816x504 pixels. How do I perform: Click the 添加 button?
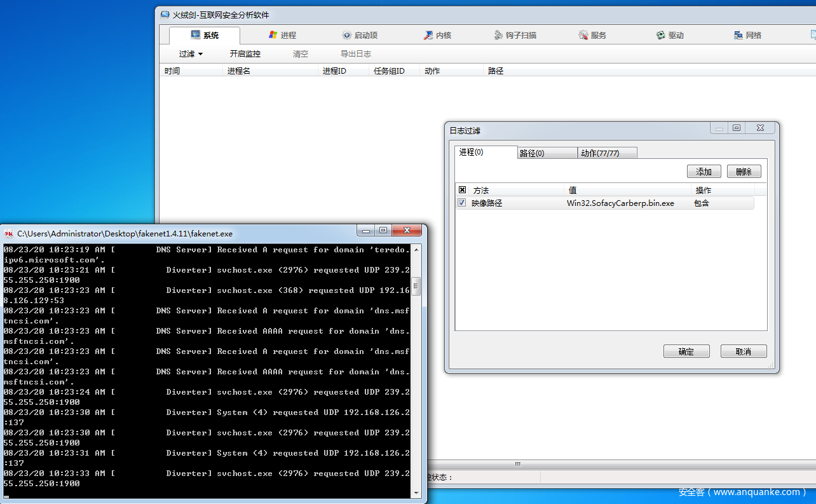click(704, 172)
